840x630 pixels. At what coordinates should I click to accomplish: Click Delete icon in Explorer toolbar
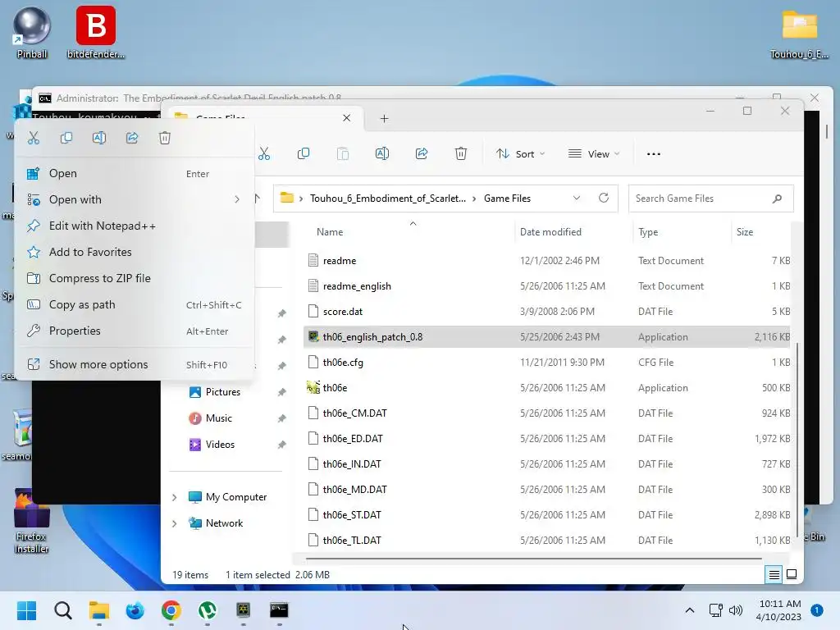tap(461, 154)
